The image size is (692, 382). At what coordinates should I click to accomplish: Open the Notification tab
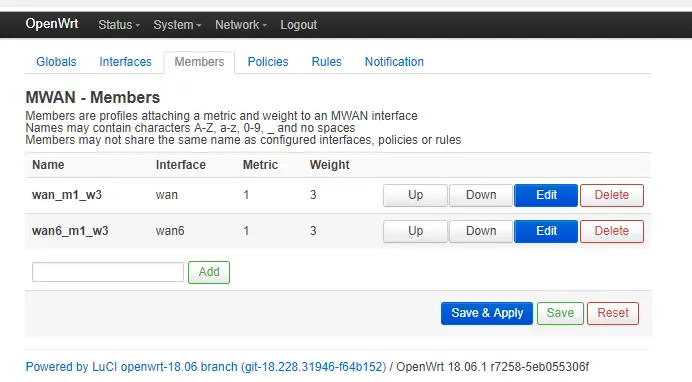394,62
